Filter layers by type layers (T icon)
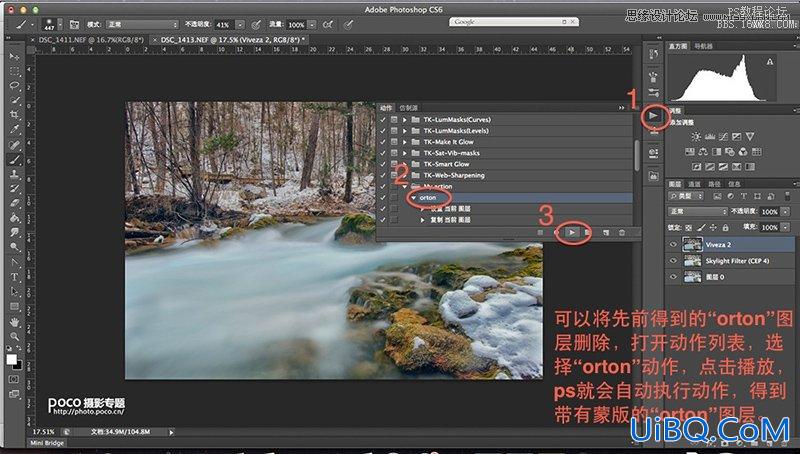The width and height of the screenshot is (800, 454). click(x=744, y=196)
